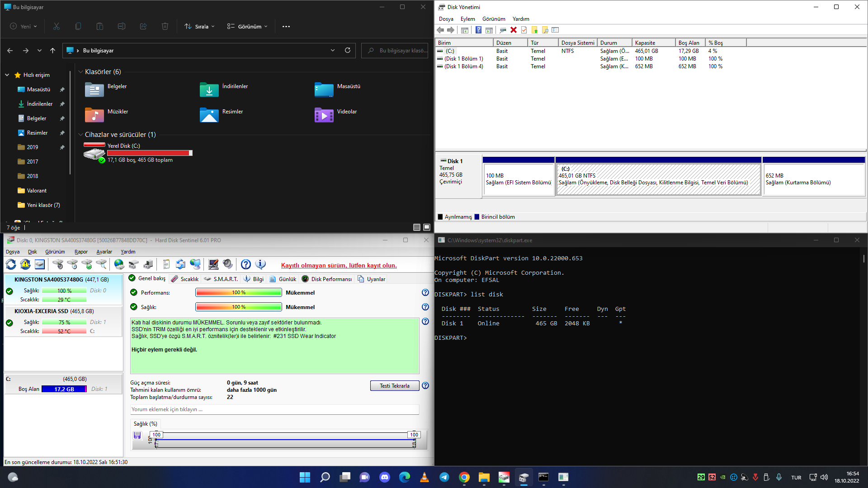This screenshot has height=488, width=868.
Task: Click the red X delete icon in Disk Yönetimi
Action: pos(514,30)
